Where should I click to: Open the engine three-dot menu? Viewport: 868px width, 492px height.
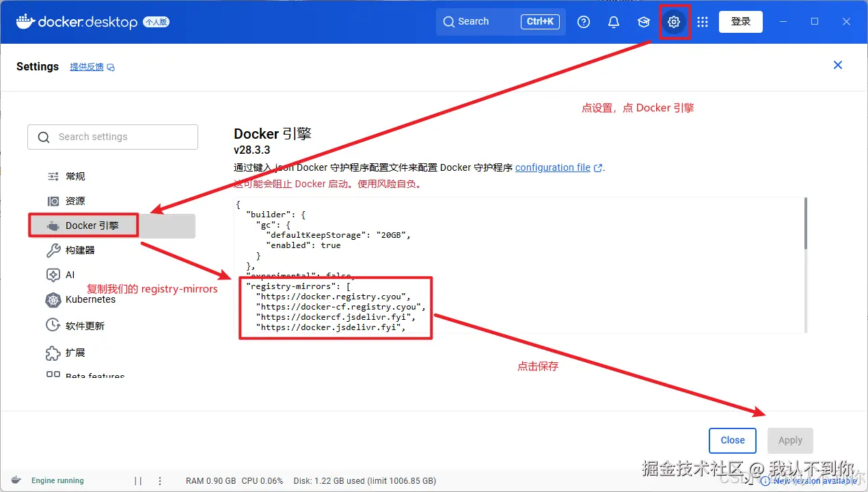pos(160,480)
